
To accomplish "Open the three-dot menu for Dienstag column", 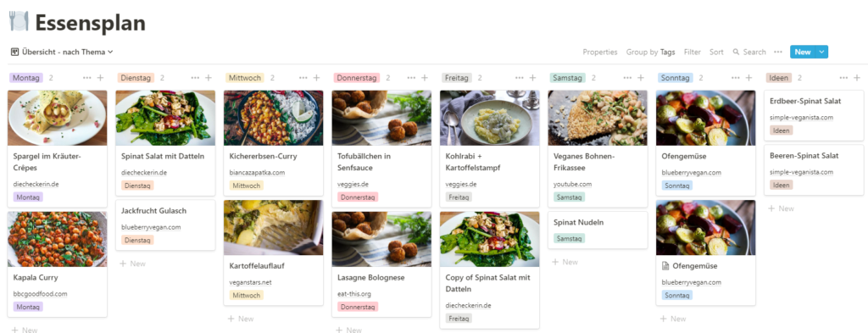I will pos(196,78).
